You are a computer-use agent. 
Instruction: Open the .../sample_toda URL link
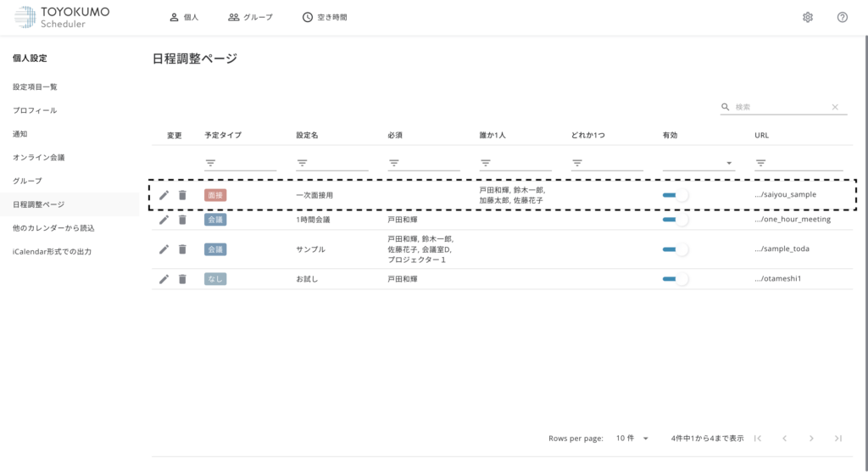pyautogui.click(x=782, y=249)
